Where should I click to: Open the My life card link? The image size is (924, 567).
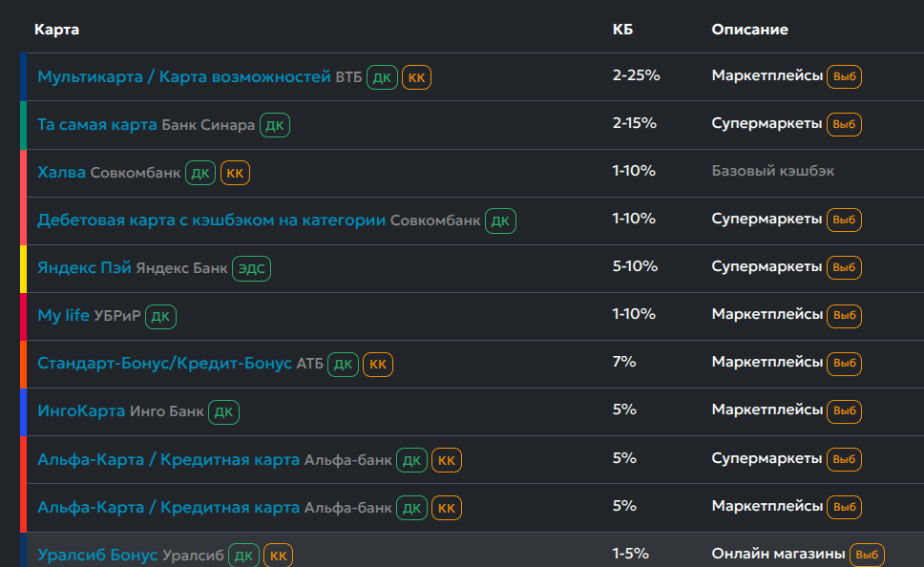(63, 315)
